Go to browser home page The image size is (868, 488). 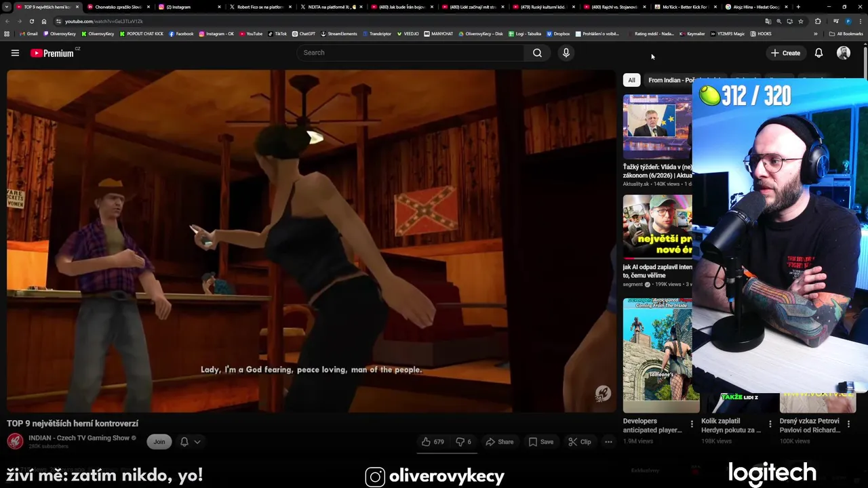44,21
